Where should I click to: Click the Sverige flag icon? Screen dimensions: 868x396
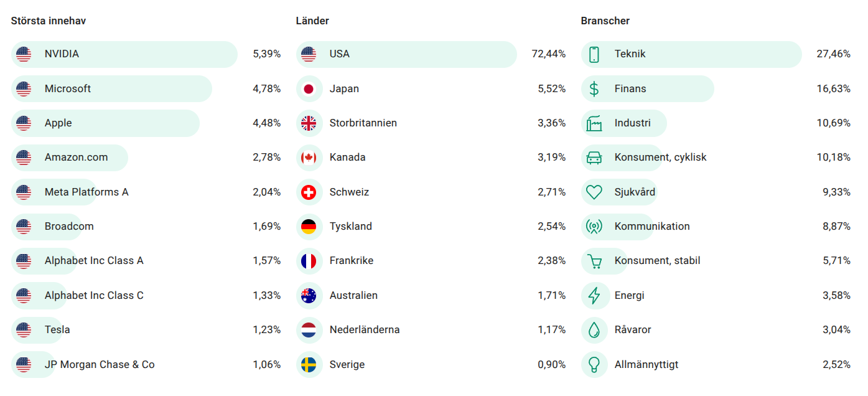point(309,364)
